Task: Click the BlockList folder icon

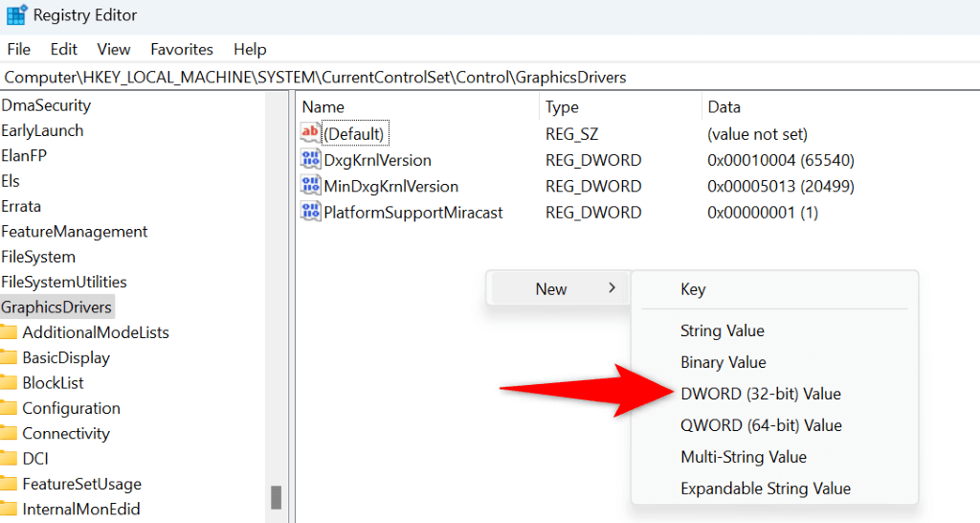Action: (10, 382)
